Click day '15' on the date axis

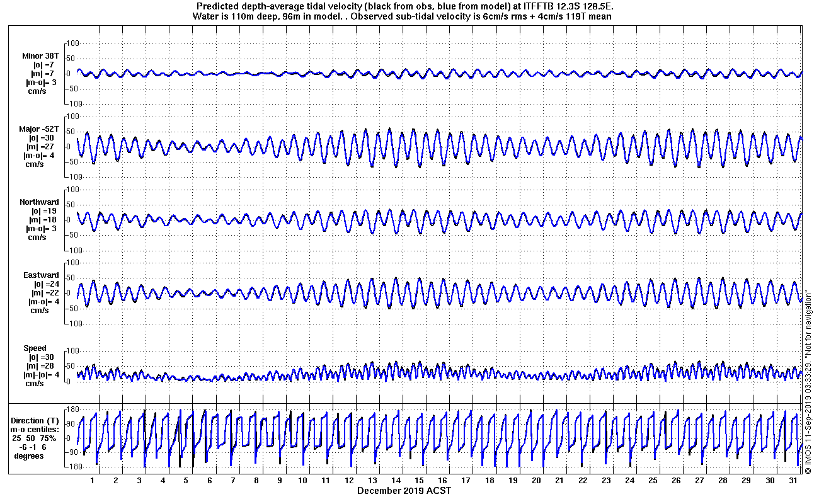[x=419, y=481]
